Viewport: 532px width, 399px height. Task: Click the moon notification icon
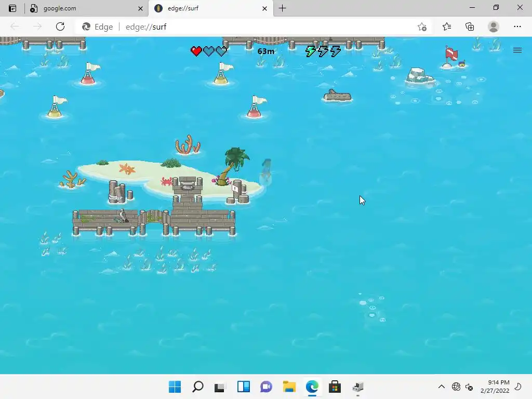518,387
